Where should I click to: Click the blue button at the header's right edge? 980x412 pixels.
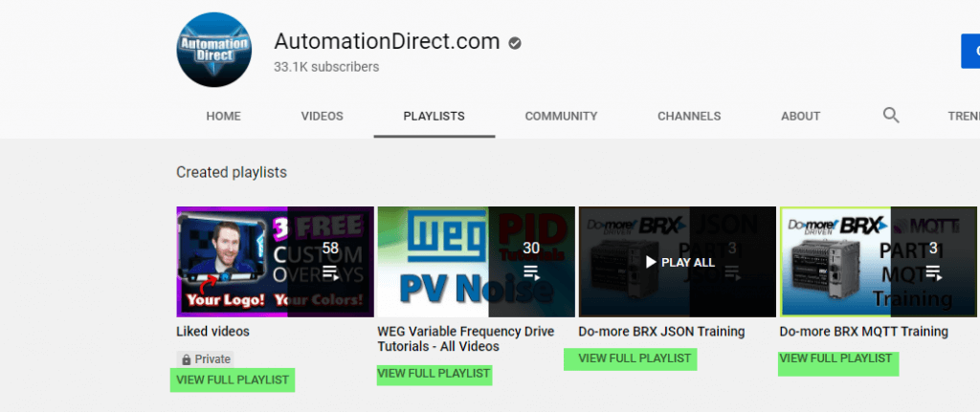click(969, 51)
